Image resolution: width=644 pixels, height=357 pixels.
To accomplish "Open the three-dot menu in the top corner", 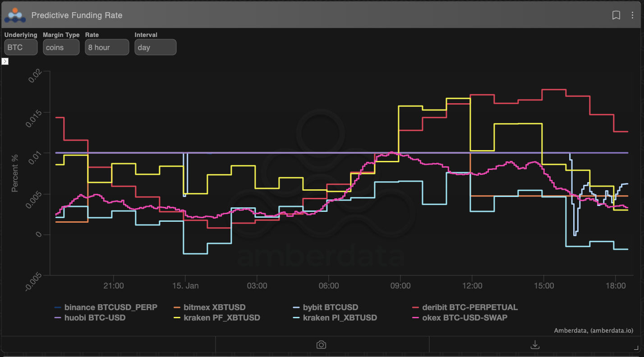I will coord(632,15).
